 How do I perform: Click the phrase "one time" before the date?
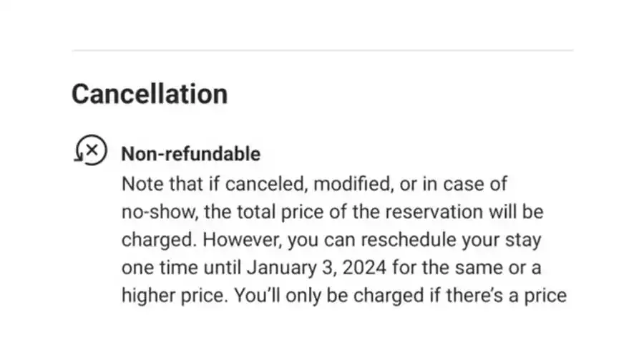click(x=152, y=267)
